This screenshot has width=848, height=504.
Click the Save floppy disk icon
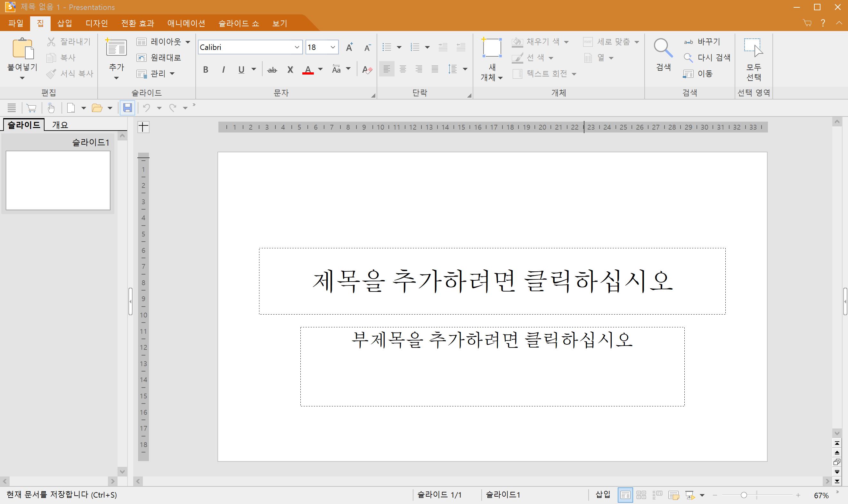127,108
